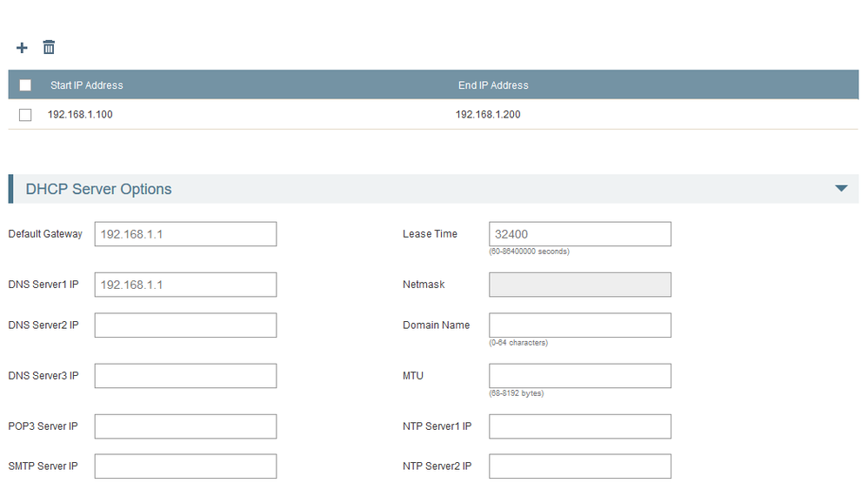Click the trash icon to delete range
Viewport: 868px width, 483px height.
pyautogui.click(x=49, y=47)
